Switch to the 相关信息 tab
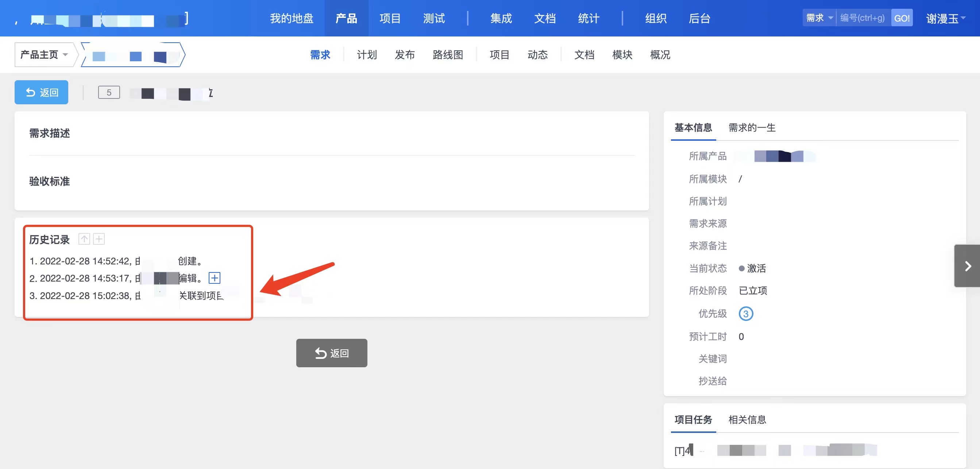The height and width of the screenshot is (469, 980). [x=747, y=419]
